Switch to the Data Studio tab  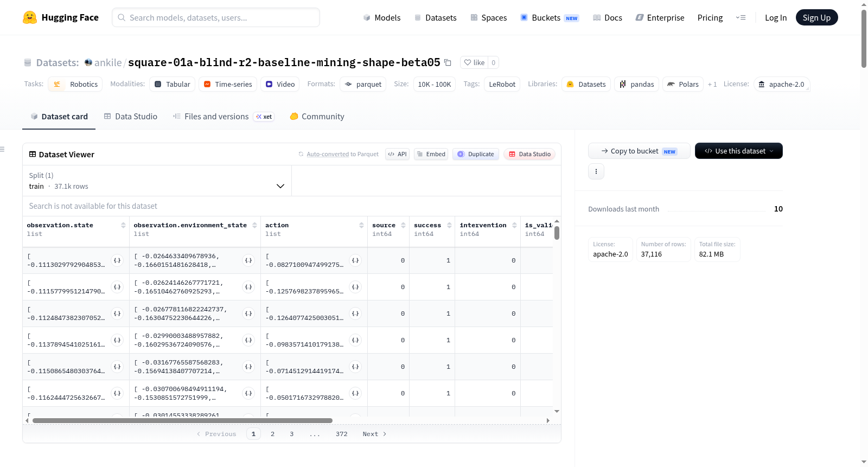131,117
